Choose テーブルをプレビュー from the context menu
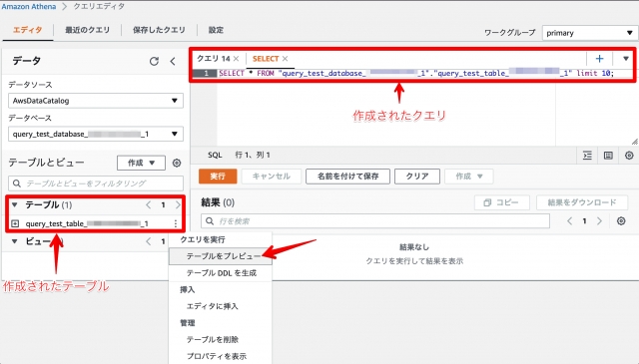639x364 pixels. (x=221, y=256)
